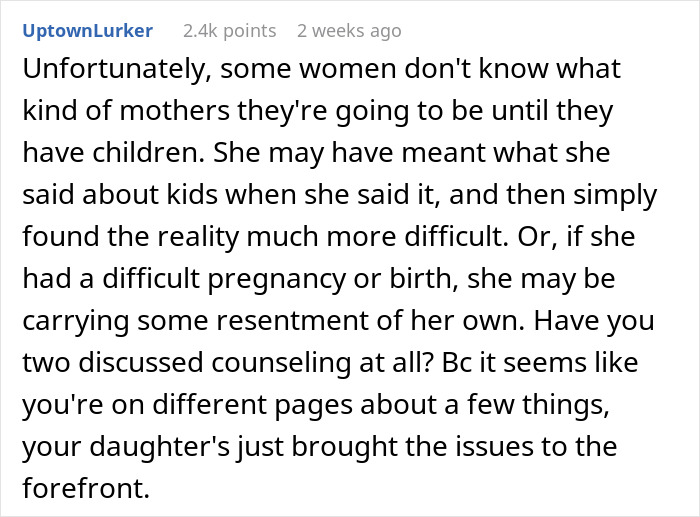The height and width of the screenshot is (517, 700).
Task: Click the word forefront at comment end
Action: click(86, 488)
